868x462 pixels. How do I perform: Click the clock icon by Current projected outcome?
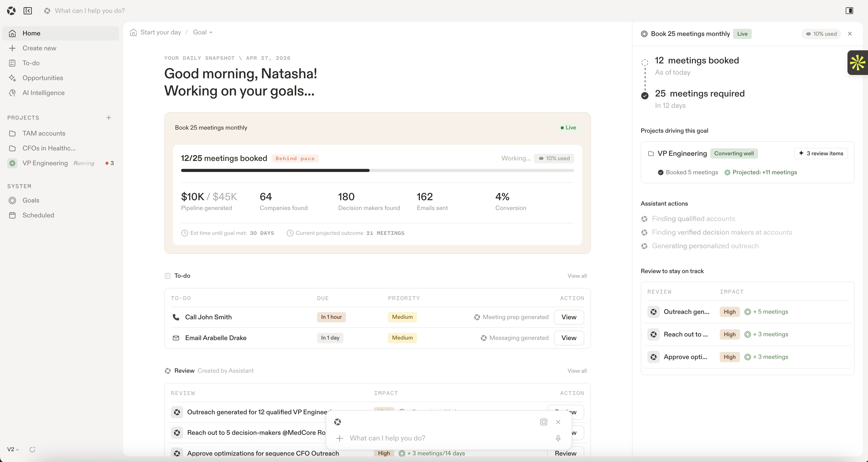tap(290, 233)
